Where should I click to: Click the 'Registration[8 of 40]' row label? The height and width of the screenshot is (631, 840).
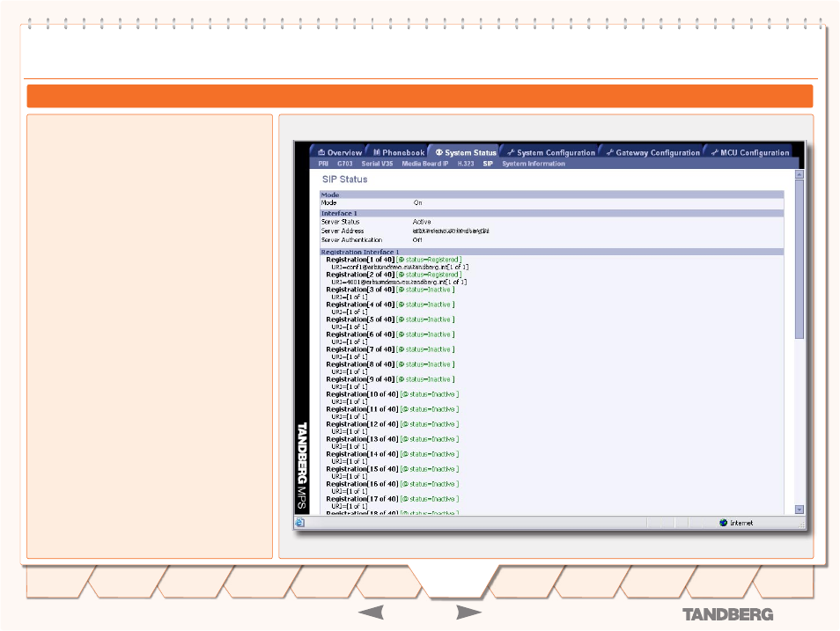point(360,364)
